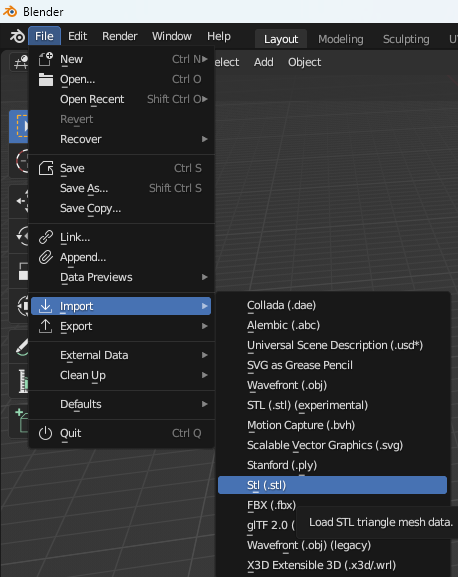Click the Blender logo menu icon
This screenshot has width=458, height=577.
(x=17, y=36)
